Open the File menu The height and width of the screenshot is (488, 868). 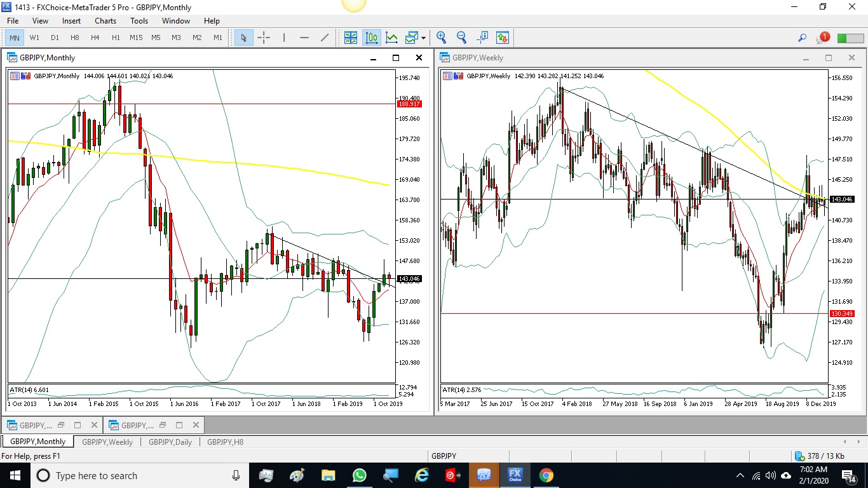pyautogui.click(x=13, y=21)
